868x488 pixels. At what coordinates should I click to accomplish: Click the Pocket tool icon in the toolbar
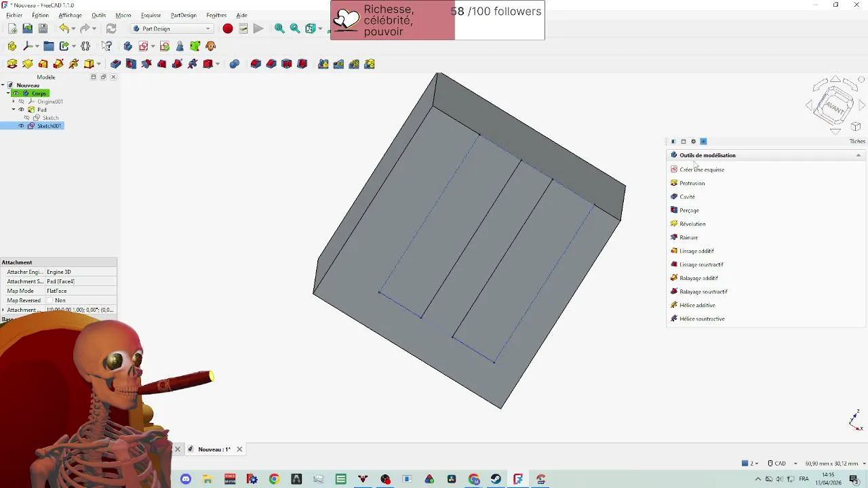pyautogui.click(x=116, y=64)
